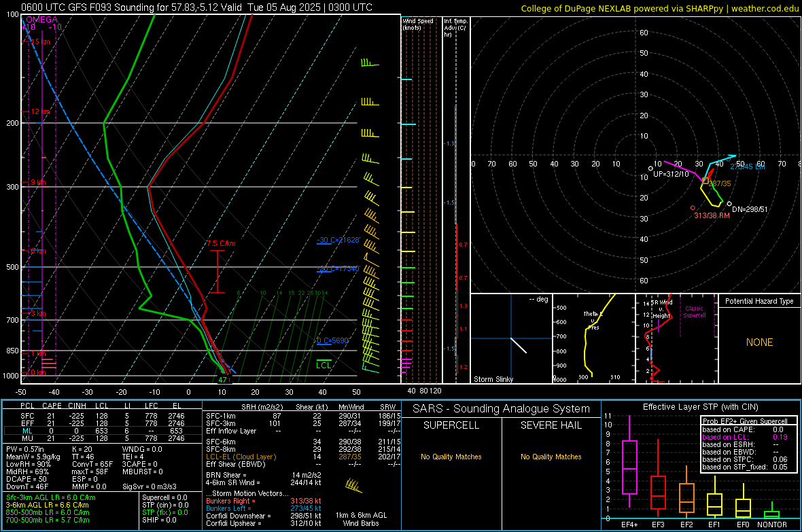Select the EFF parcel row
The height and width of the screenshot is (532, 802).
[x=102, y=423]
